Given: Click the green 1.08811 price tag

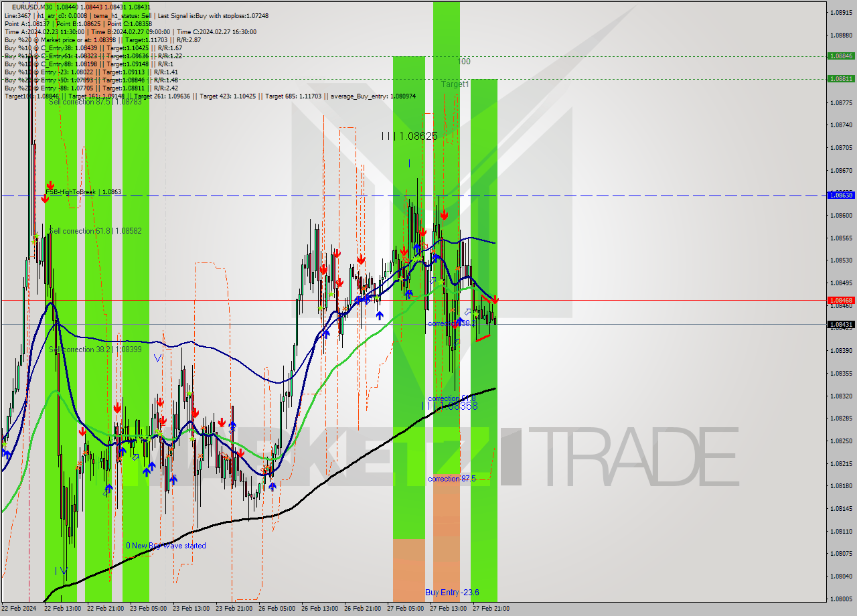Looking at the screenshot, I should click(x=841, y=78).
